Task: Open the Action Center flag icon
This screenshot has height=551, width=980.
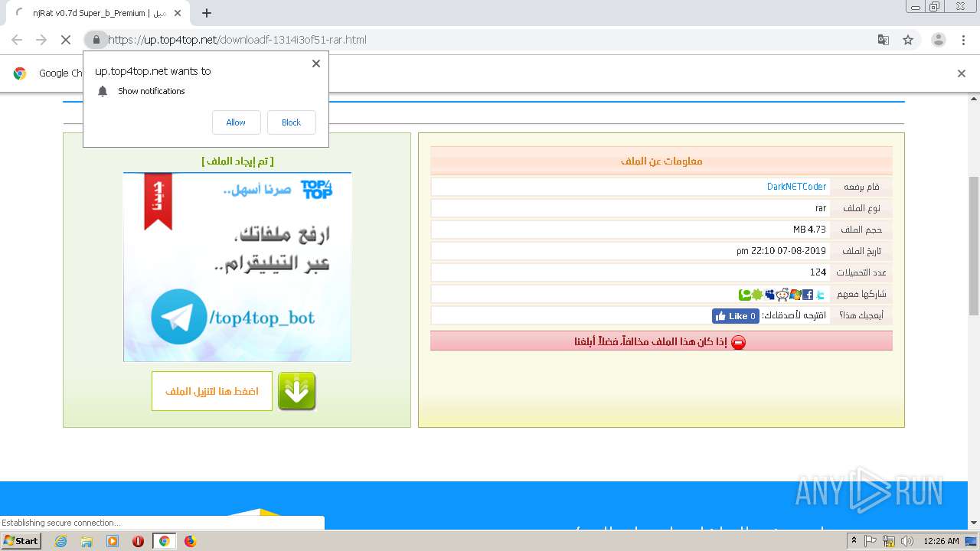Action: [871, 541]
